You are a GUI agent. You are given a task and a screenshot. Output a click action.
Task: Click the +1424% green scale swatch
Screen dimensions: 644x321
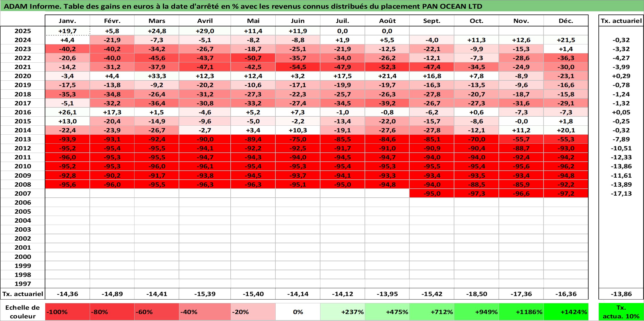[566, 312]
